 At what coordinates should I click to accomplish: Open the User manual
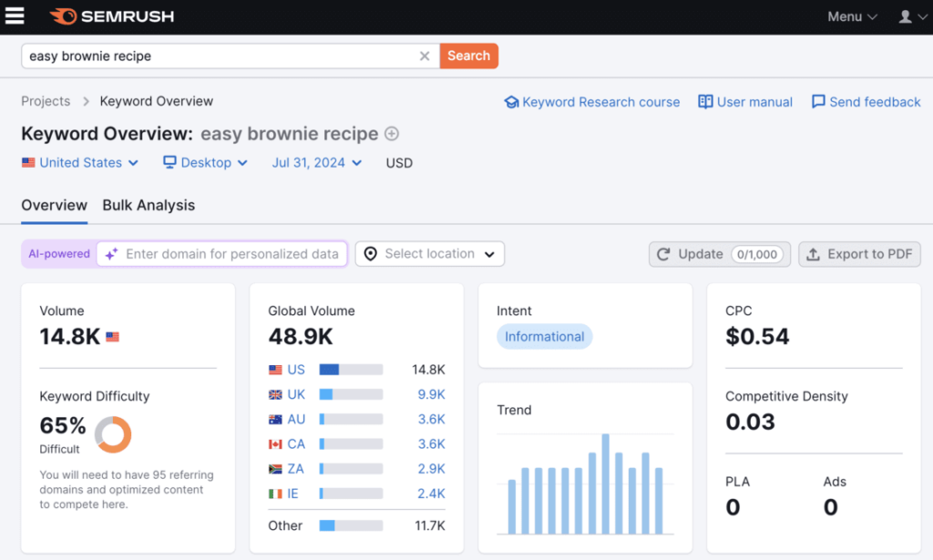pos(744,102)
